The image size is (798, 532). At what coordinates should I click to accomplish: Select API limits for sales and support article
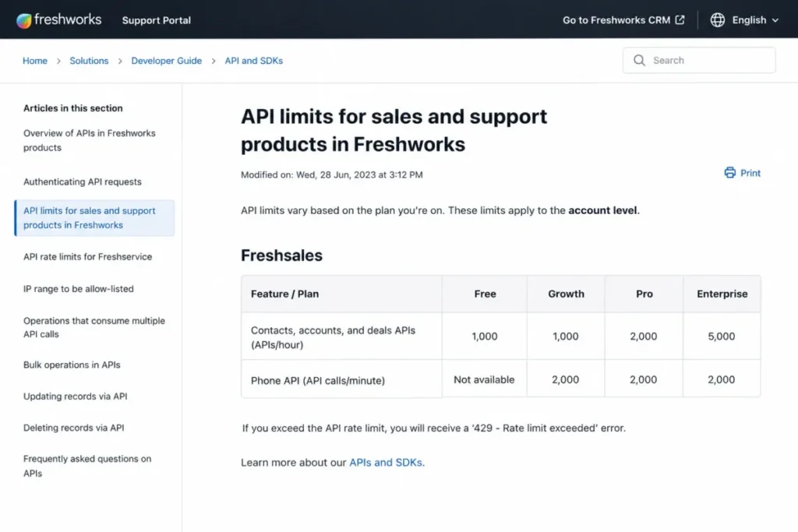94,217
